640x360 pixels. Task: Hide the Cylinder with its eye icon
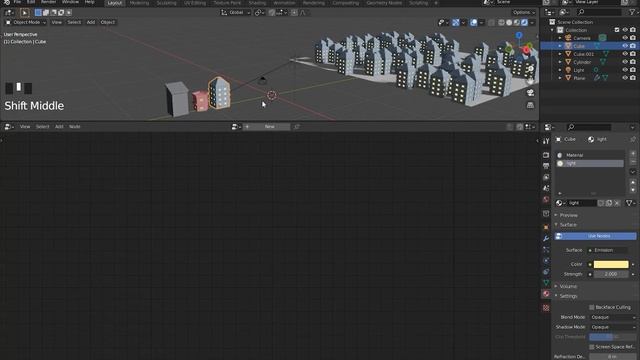click(x=624, y=62)
